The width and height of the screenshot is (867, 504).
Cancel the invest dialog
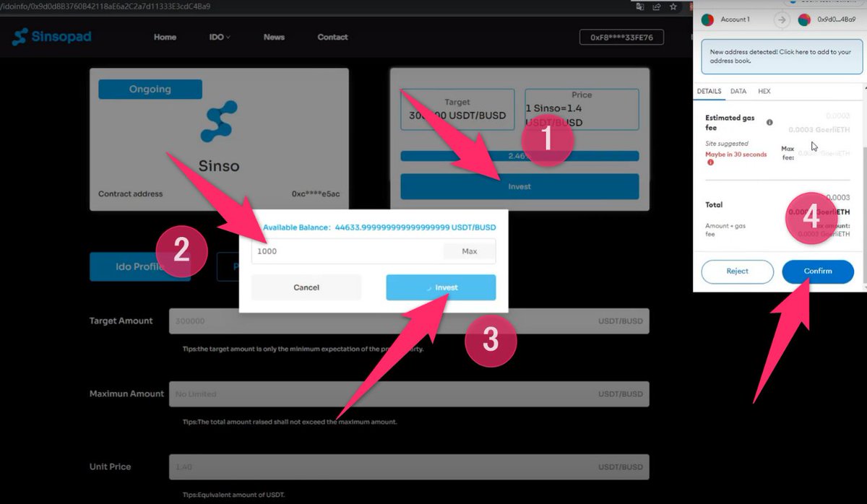tap(306, 287)
